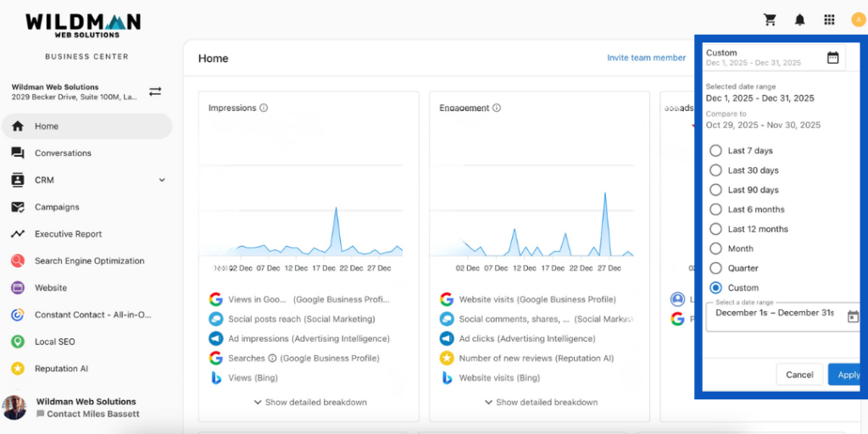Click the notifications bell icon
This screenshot has width=868, height=434.
[799, 19]
